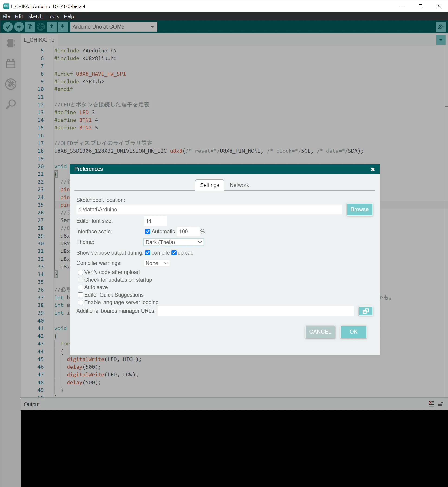Click the Additional boards manager URLs field
Screen dimensions: 448x487
point(255,311)
